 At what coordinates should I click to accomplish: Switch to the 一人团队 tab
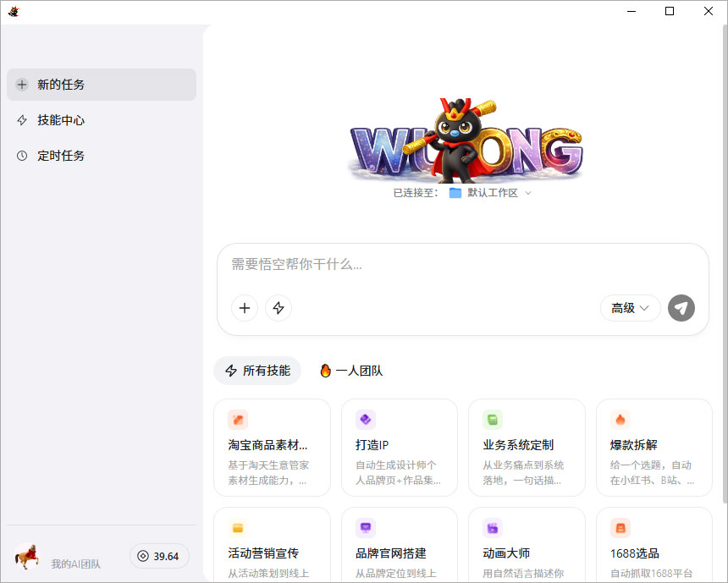point(351,371)
